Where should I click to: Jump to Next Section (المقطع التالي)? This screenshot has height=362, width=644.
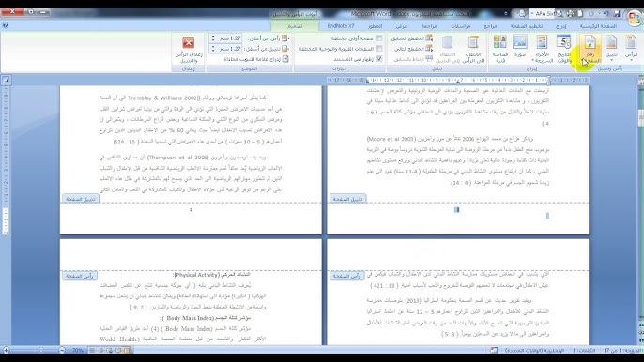click(x=413, y=49)
